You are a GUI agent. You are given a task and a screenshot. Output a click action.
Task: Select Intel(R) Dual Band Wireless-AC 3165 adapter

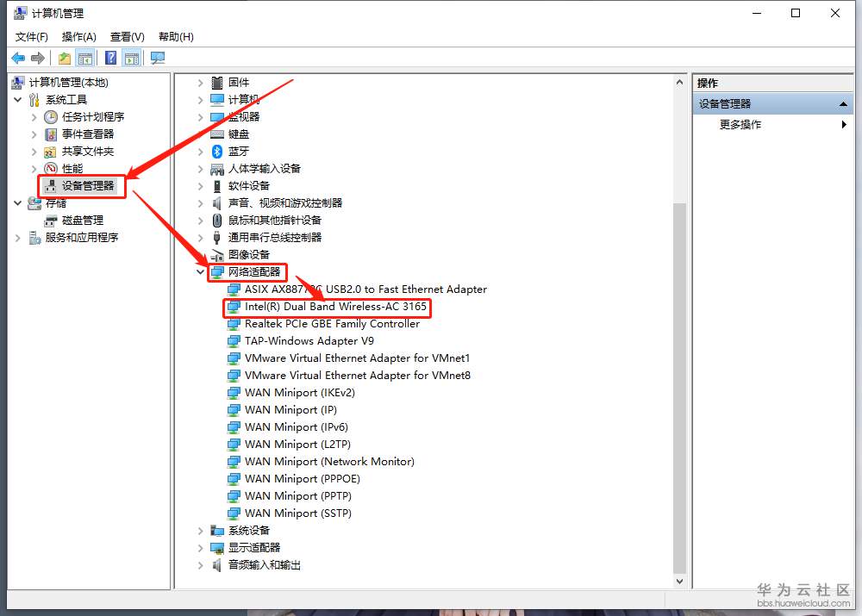pyautogui.click(x=335, y=306)
